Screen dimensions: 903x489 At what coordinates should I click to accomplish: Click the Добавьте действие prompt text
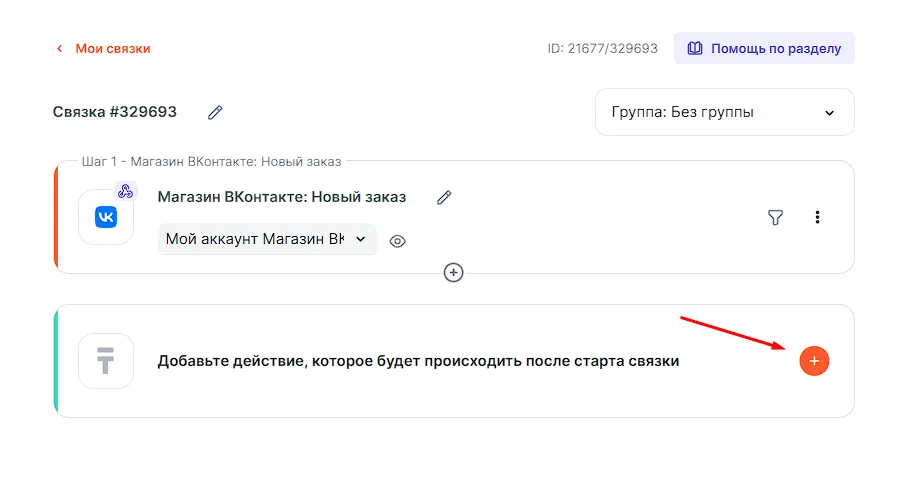tap(418, 361)
